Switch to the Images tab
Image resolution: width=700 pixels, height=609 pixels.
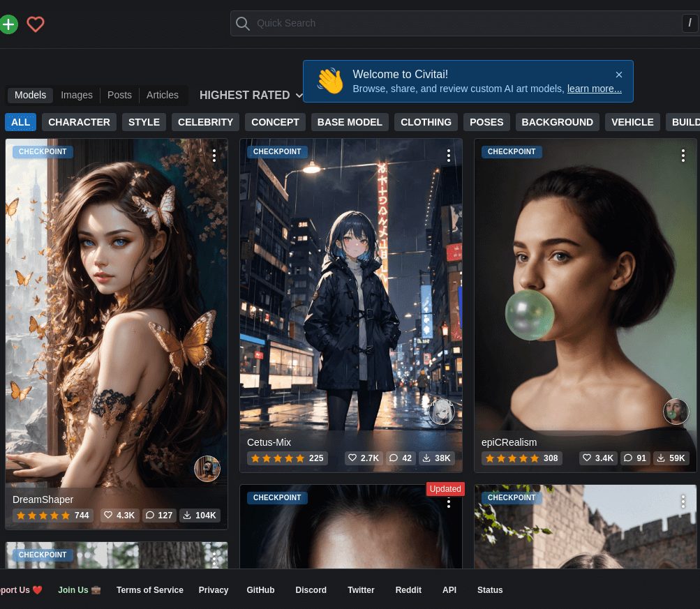(77, 95)
